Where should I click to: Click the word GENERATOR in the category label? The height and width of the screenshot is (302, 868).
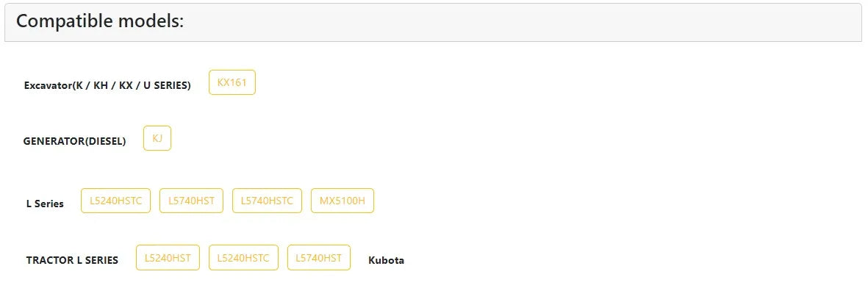tap(53, 142)
